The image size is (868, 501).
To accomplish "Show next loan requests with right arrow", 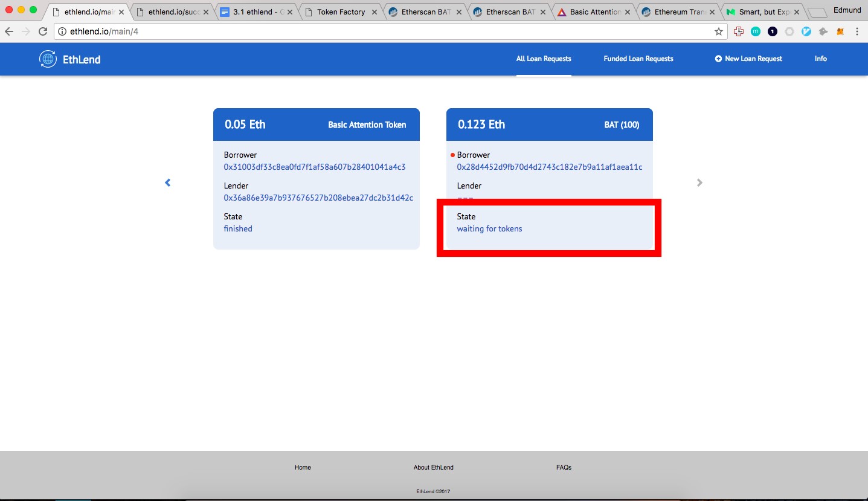I will click(x=699, y=183).
